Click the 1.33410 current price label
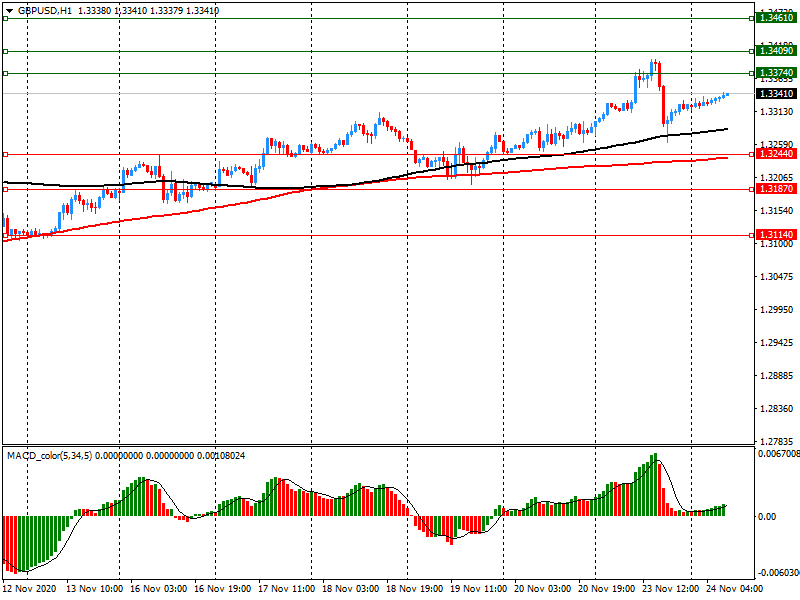 (x=776, y=93)
